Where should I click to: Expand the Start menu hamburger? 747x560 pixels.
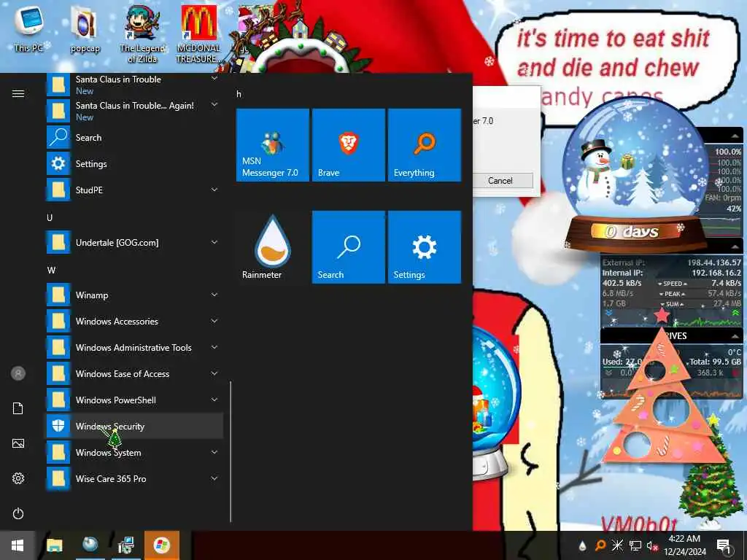pyautogui.click(x=18, y=93)
